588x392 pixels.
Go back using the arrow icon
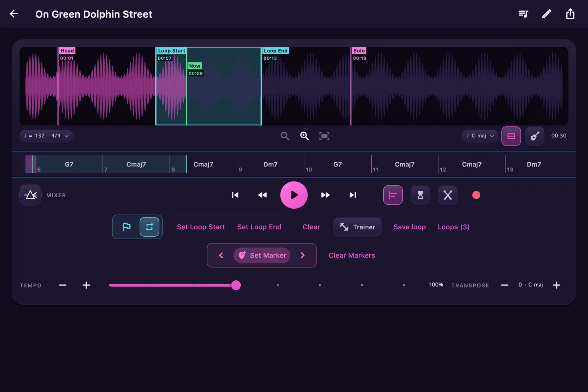[x=14, y=14]
